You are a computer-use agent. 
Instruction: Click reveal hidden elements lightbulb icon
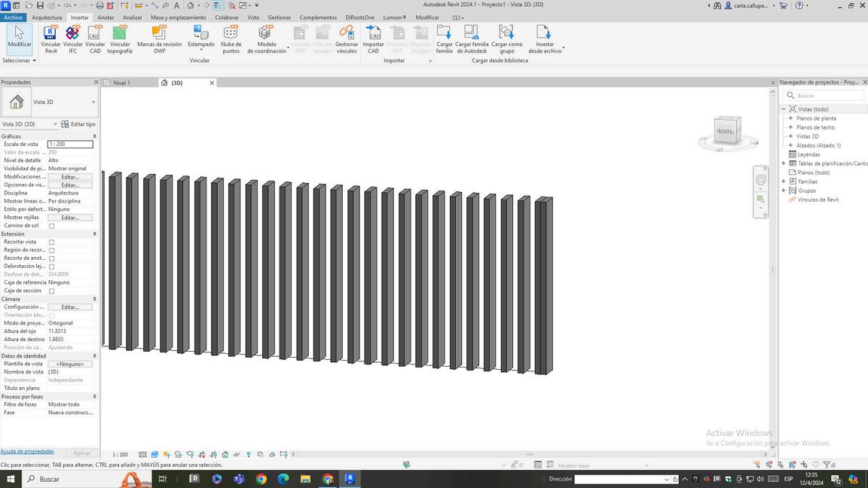(x=249, y=454)
